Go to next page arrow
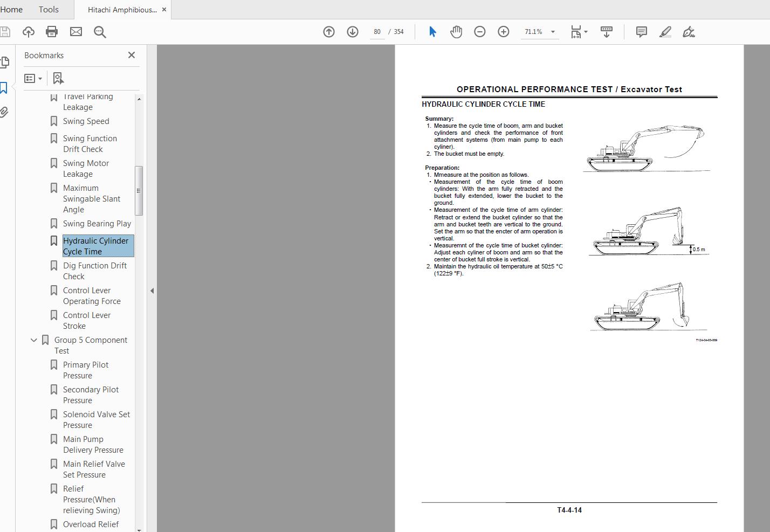The image size is (770, 532). (x=353, y=32)
